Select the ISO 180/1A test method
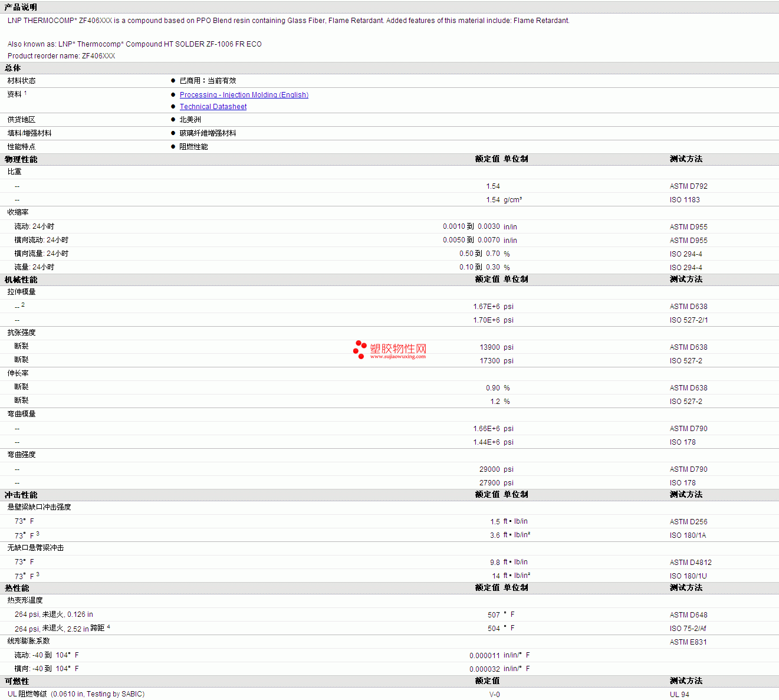This screenshot has height=700, width=779. coord(688,535)
